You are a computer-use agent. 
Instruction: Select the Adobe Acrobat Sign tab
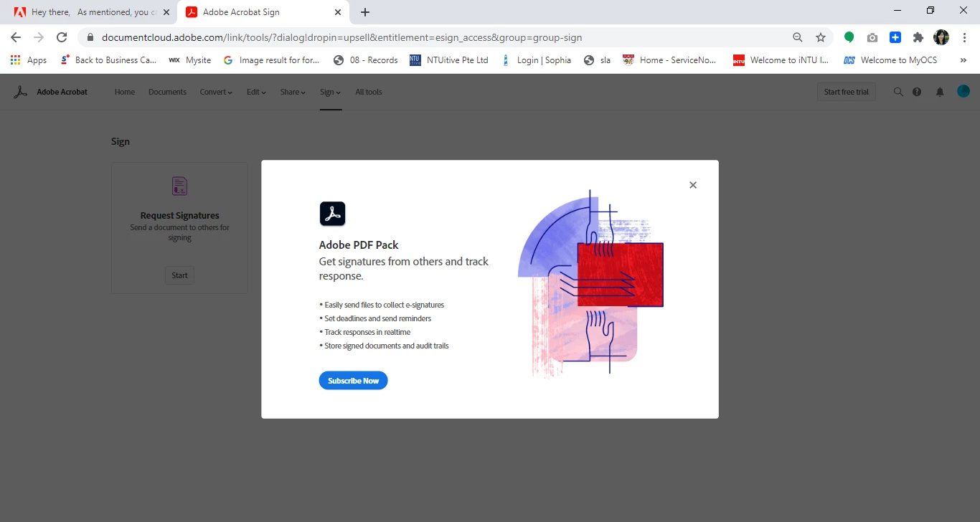263,12
